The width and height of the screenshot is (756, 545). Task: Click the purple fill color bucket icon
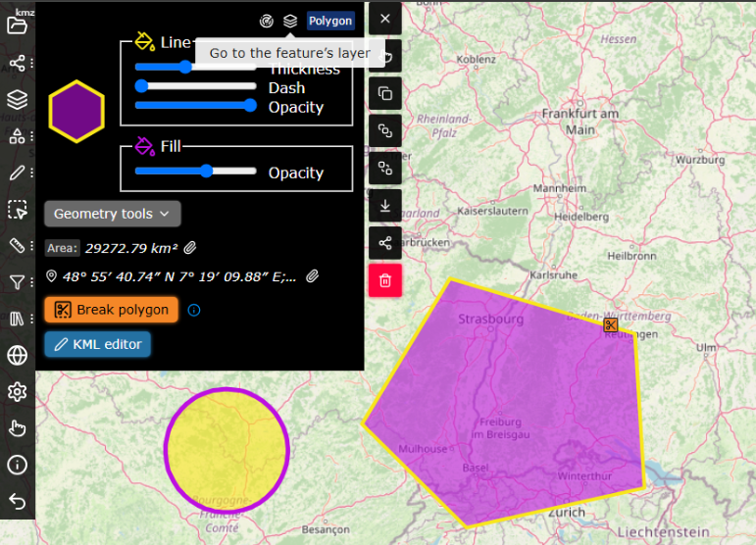coord(144,145)
